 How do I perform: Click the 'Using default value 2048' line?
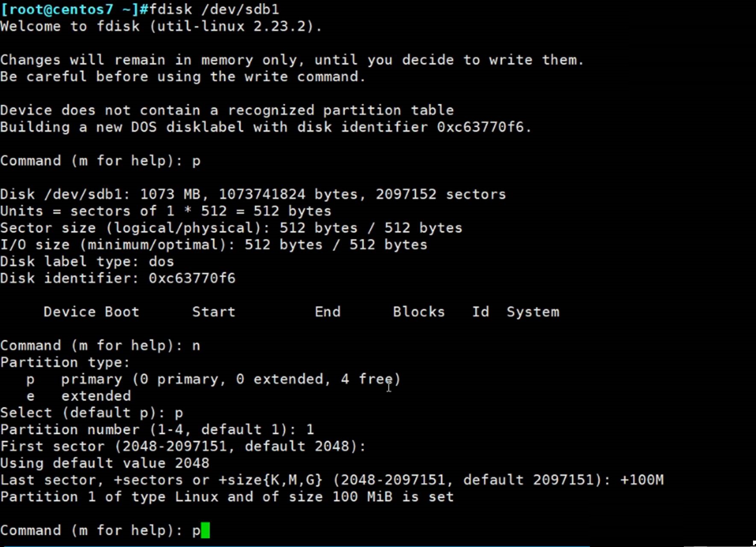coord(105,463)
